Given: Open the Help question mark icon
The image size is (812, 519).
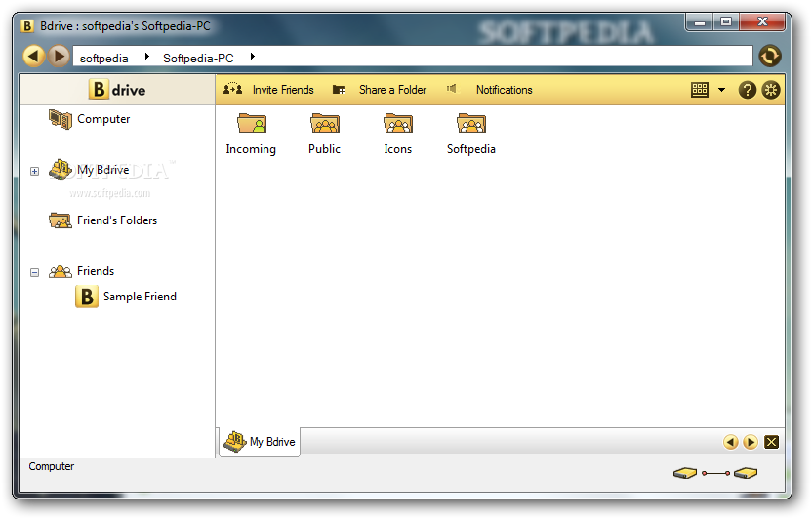Looking at the screenshot, I should tap(748, 90).
